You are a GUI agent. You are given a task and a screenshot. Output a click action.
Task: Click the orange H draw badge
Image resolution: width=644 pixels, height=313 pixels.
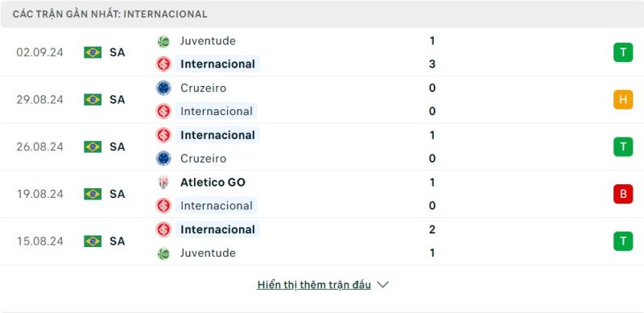pos(623,100)
